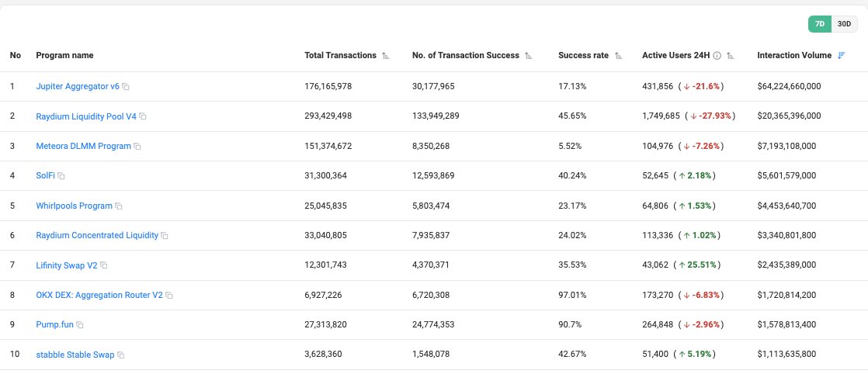Copy OKX DEX Aggregation Router V2 address icon
868x374 pixels.
coord(168,296)
